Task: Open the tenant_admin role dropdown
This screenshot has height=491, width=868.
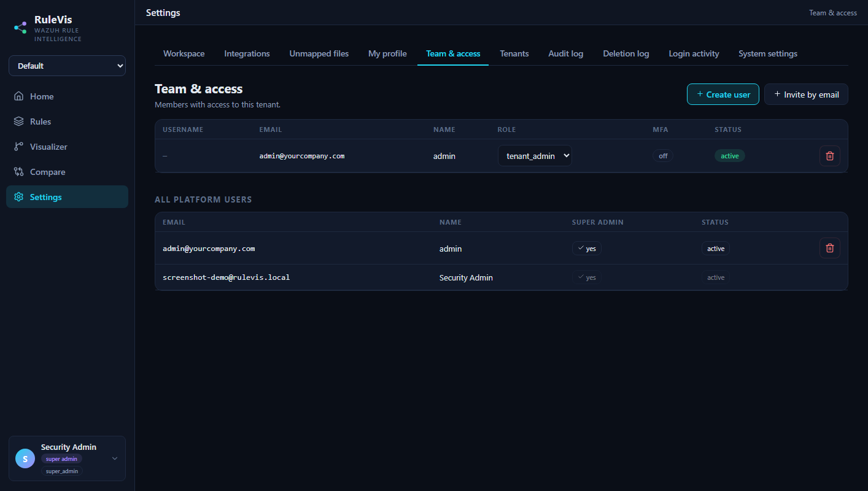Action: pyautogui.click(x=535, y=156)
